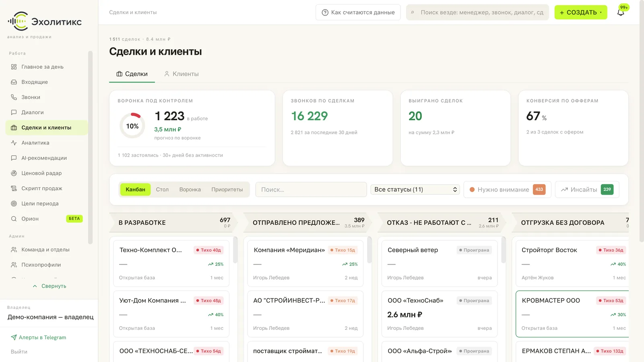This screenshot has width=644, height=362.
Task: Click the question mark help icon
Action: [x=325, y=12]
